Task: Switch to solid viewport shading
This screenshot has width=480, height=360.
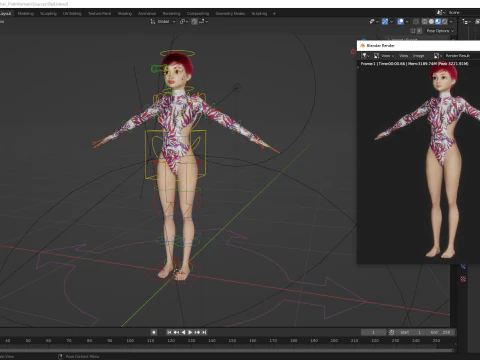Action: point(431,21)
